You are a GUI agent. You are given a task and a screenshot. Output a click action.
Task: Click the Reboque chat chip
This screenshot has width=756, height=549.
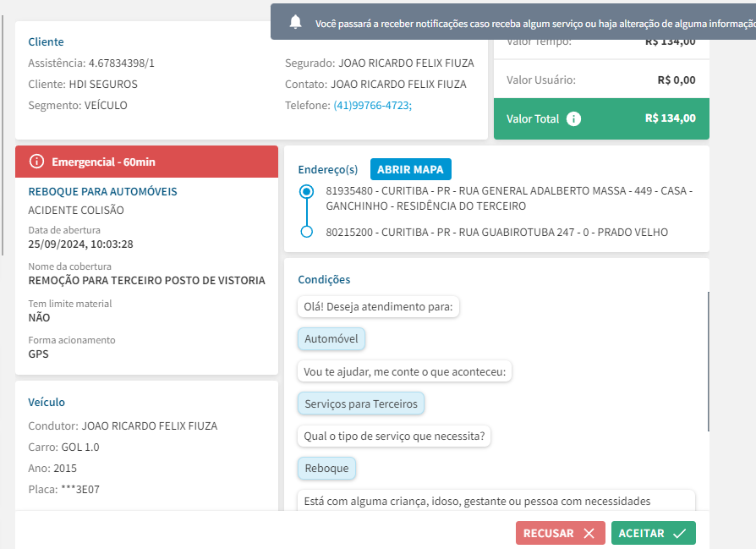tap(326, 469)
